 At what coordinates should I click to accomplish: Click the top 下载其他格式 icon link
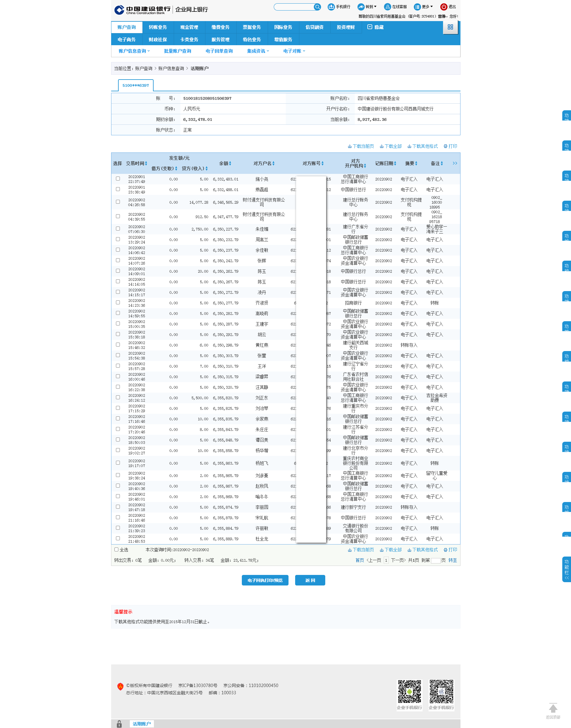tap(423, 146)
